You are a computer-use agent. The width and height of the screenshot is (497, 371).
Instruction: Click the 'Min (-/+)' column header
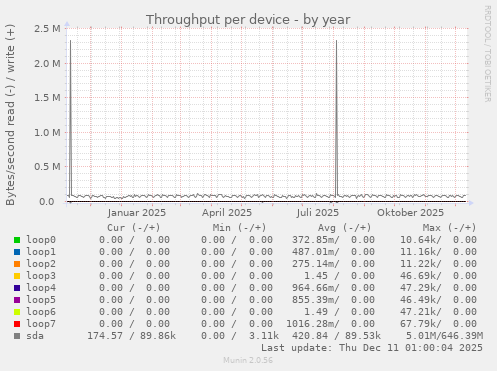pyautogui.click(x=239, y=228)
